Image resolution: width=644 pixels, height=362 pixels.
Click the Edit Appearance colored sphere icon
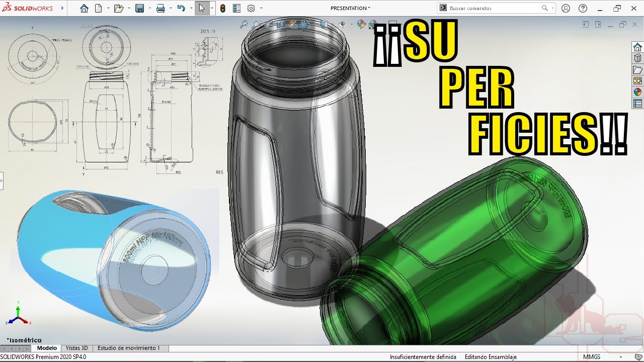pos(361,24)
